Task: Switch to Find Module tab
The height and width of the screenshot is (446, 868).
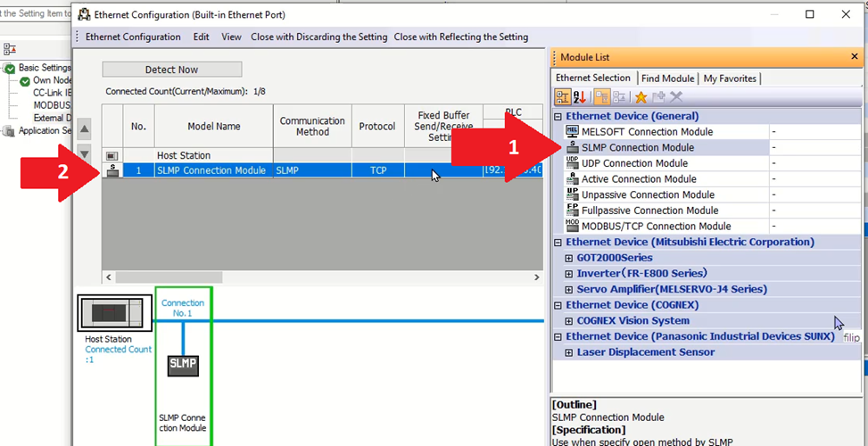Action: pyautogui.click(x=667, y=78)
